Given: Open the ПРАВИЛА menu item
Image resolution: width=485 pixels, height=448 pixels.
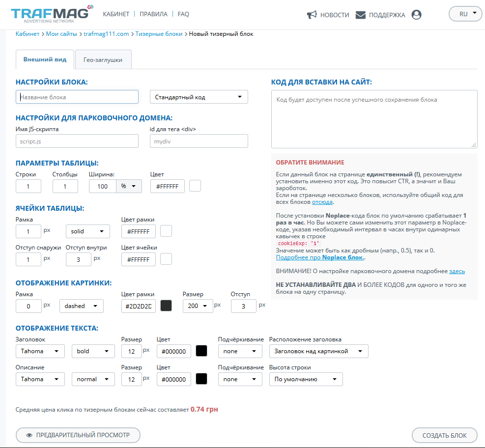Looking at the screenshot, I should [x=153, y=14].
